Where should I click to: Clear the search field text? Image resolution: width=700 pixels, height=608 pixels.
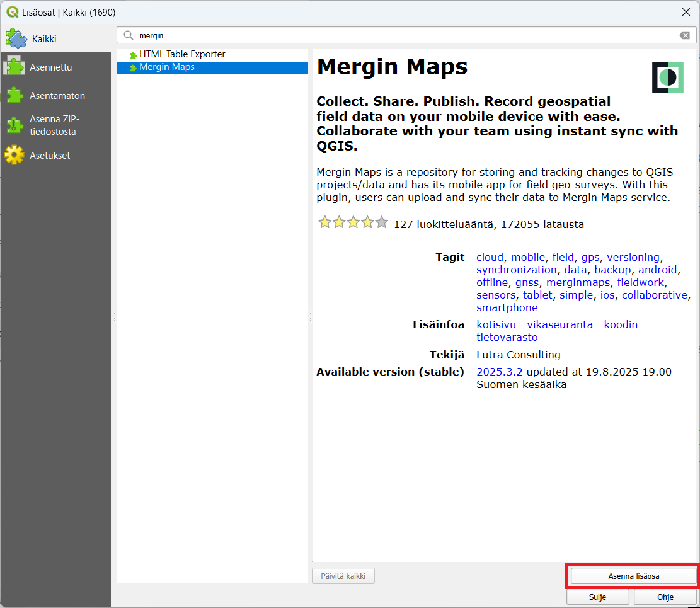tap(684, 35)
